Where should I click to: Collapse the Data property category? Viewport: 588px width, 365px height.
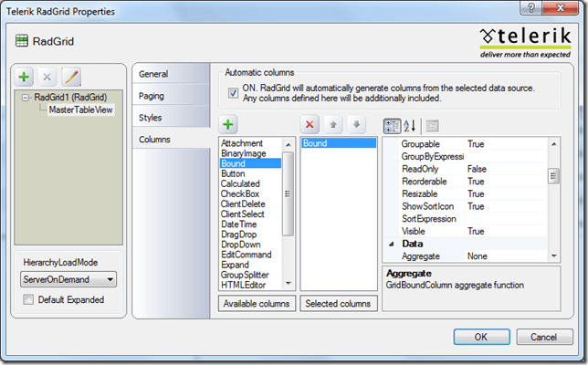[391, 244]
